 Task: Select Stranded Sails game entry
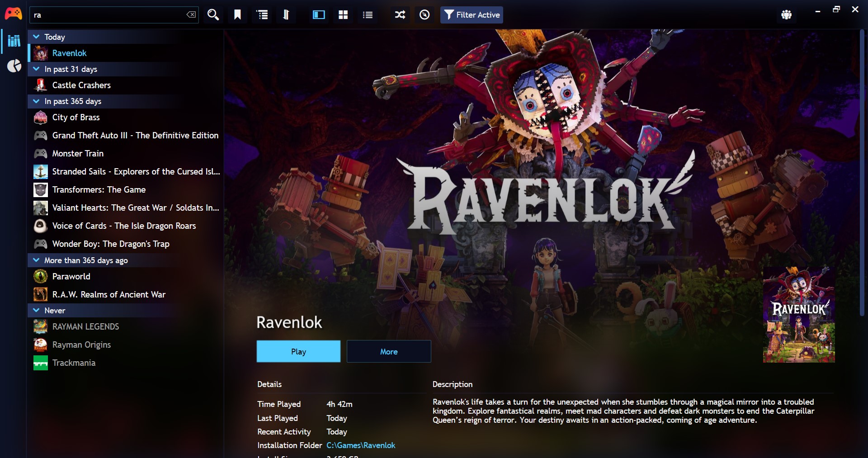pos(126,171)
